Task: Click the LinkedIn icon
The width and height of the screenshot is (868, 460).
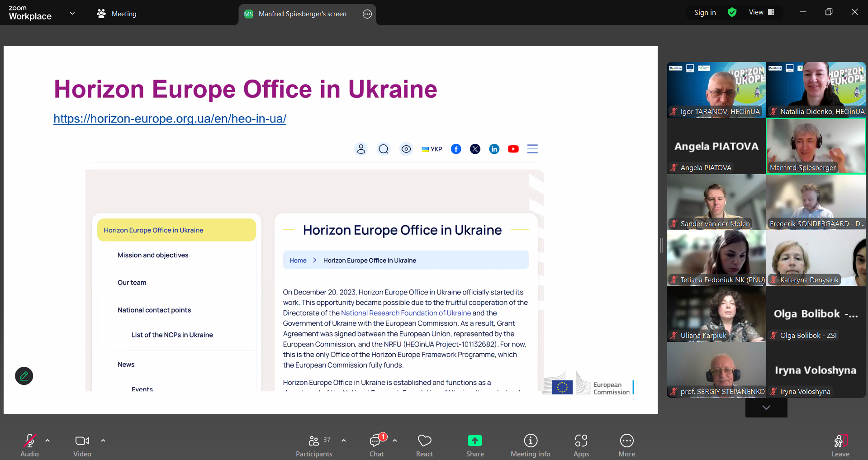Action: [x=494, y=149]
